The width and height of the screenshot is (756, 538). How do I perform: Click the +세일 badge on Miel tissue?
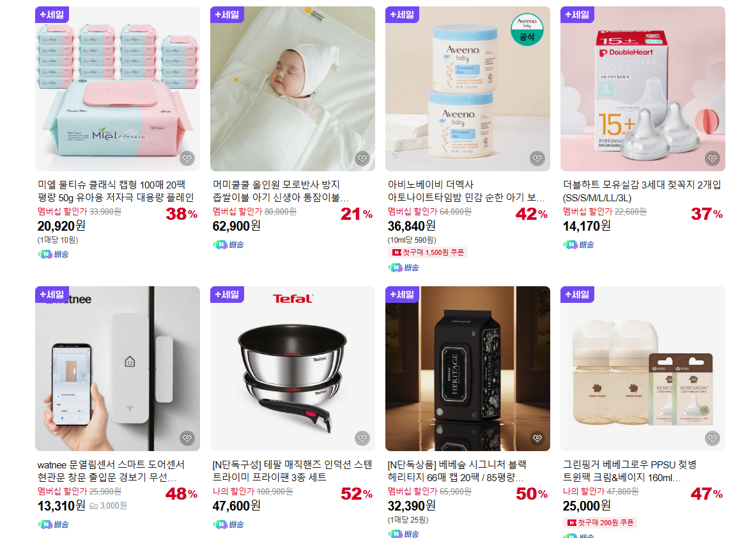coord(52,15)
